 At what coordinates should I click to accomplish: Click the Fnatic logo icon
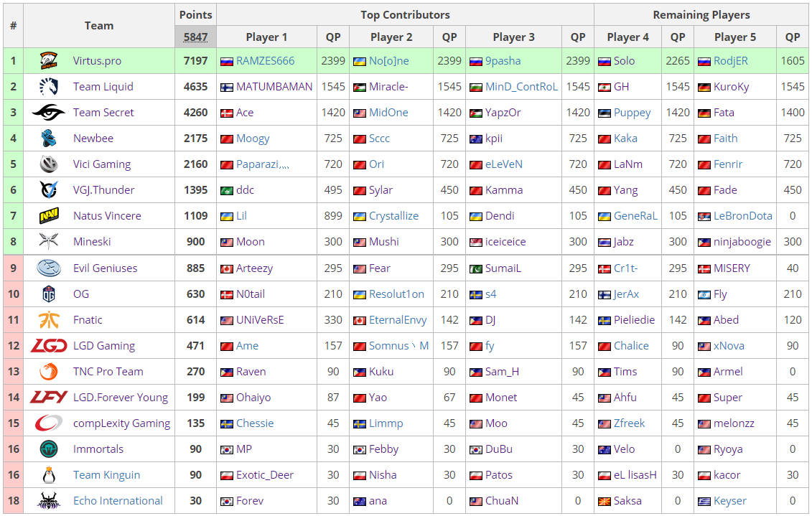(x=49, y=320)
